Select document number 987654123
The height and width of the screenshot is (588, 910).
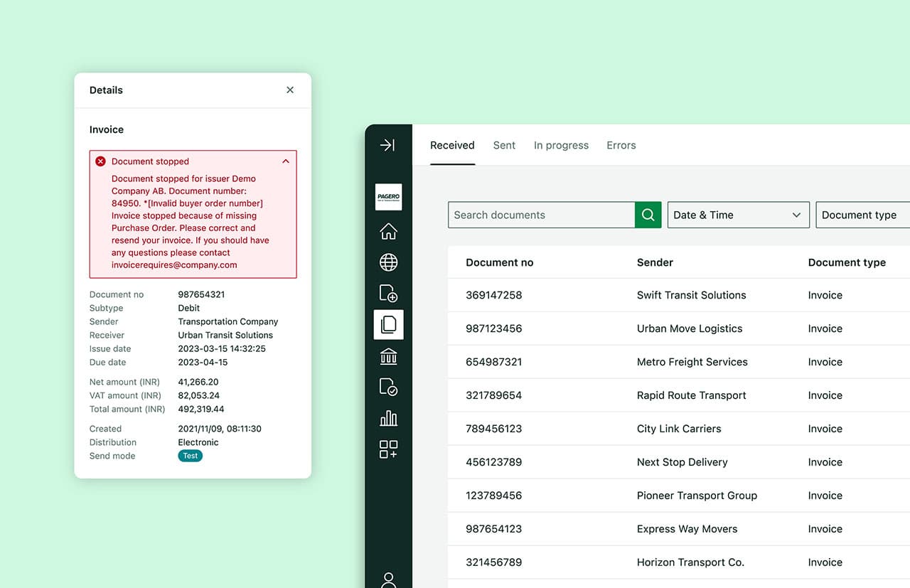(x=493, y=529)
